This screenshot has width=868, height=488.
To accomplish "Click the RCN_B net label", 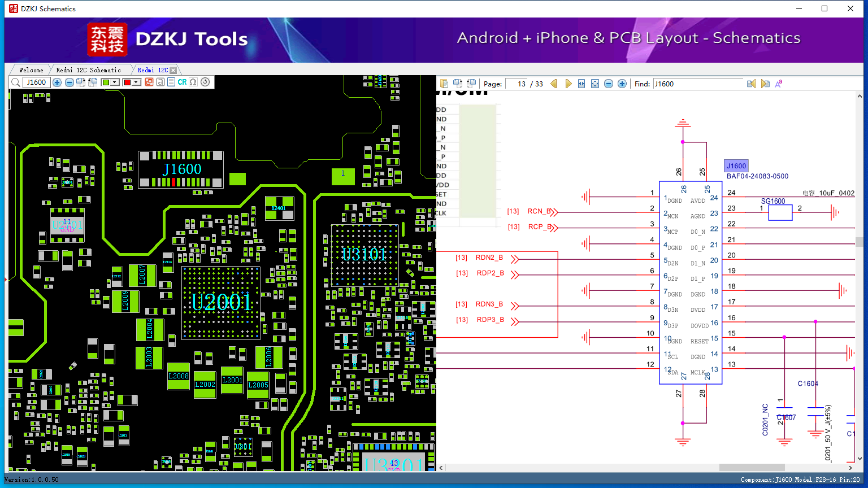I will (x=539, y=211).
